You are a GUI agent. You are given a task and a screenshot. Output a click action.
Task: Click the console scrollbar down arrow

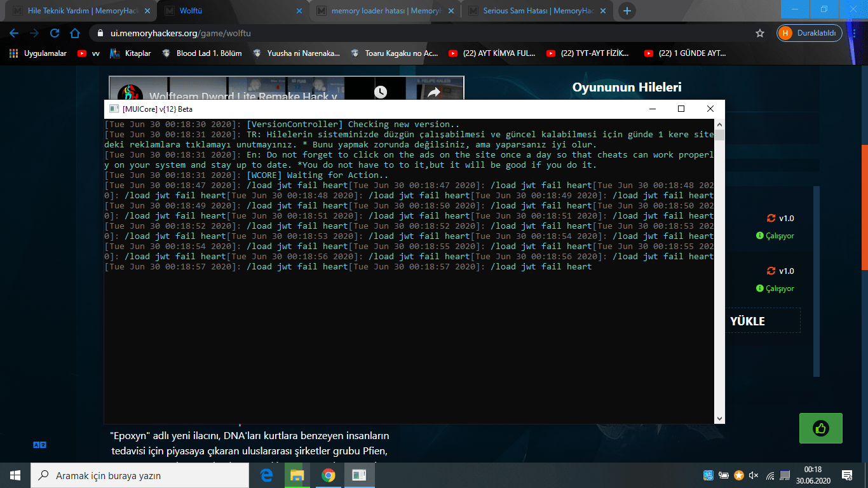[719, 418]
